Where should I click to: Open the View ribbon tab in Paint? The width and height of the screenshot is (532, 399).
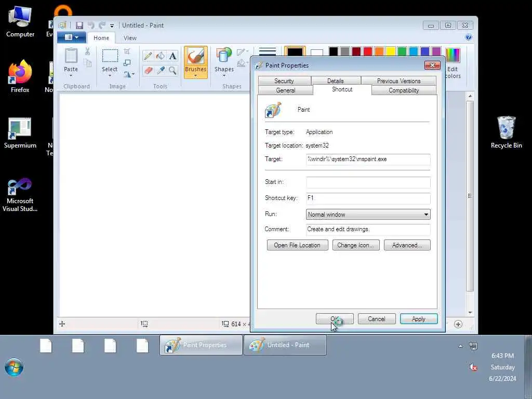(x=130, y=38)
